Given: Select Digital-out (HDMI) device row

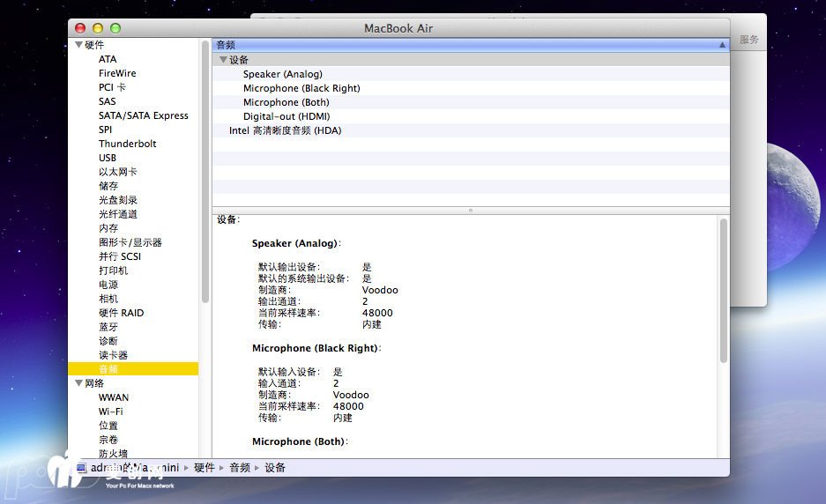Looking at the screenshot, I should point(286,116).
